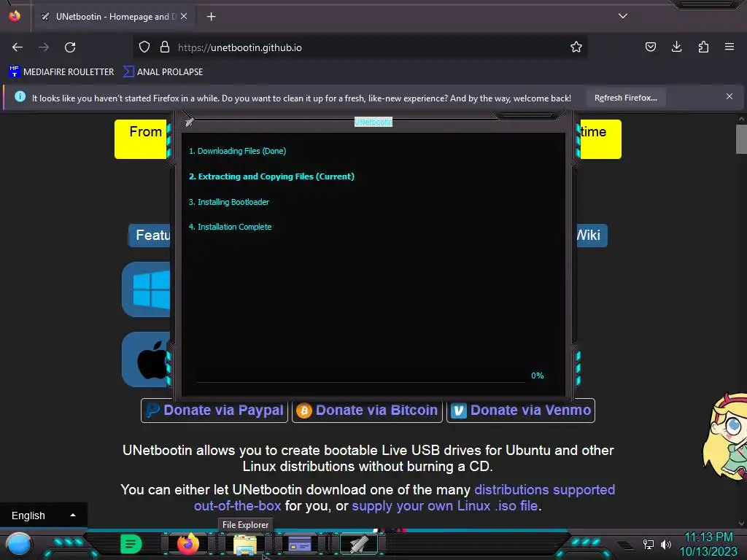
Task: Open the tracking protection shield icon
Action: (x=144, y=47)
